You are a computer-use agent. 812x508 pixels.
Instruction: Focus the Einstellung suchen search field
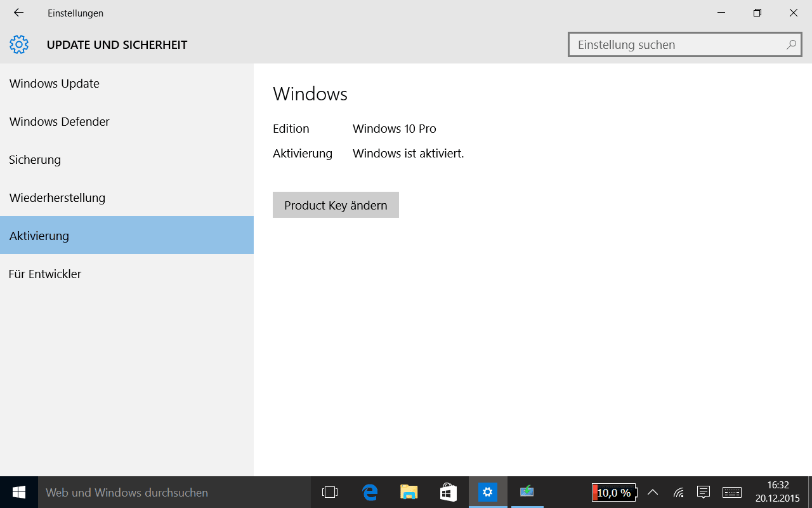point(685,45)
